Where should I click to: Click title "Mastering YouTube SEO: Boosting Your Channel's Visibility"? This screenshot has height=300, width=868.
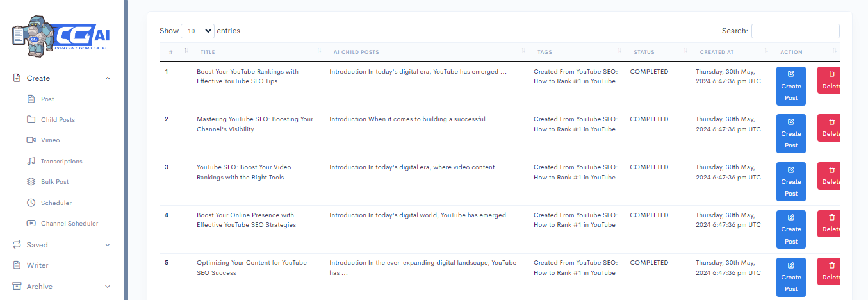pyautogui.click(x=255, y=124)
